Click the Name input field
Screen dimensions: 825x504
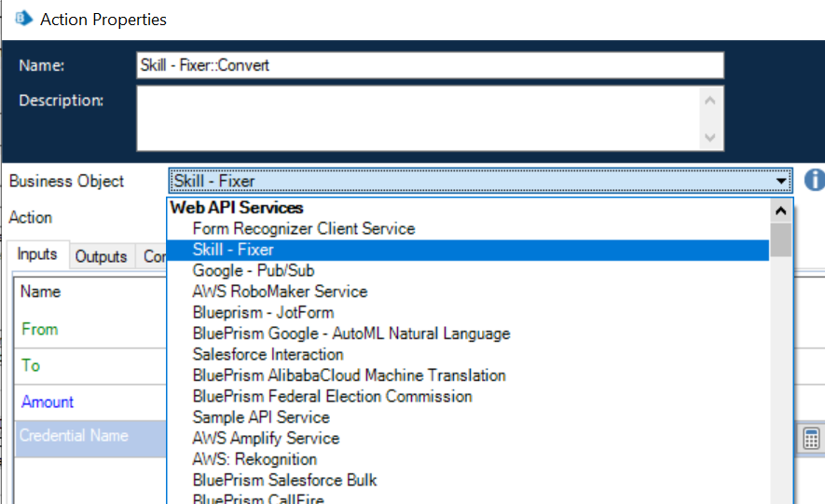[430, 65]
